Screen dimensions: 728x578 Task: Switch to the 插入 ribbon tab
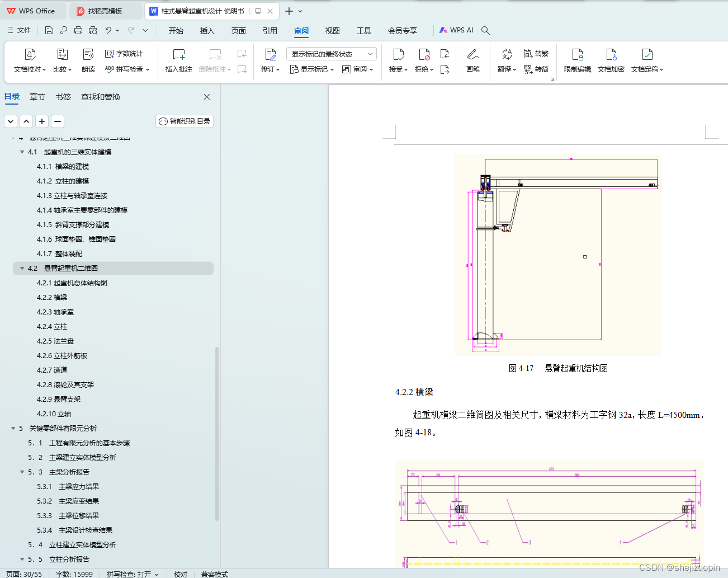tap(207, 31)
